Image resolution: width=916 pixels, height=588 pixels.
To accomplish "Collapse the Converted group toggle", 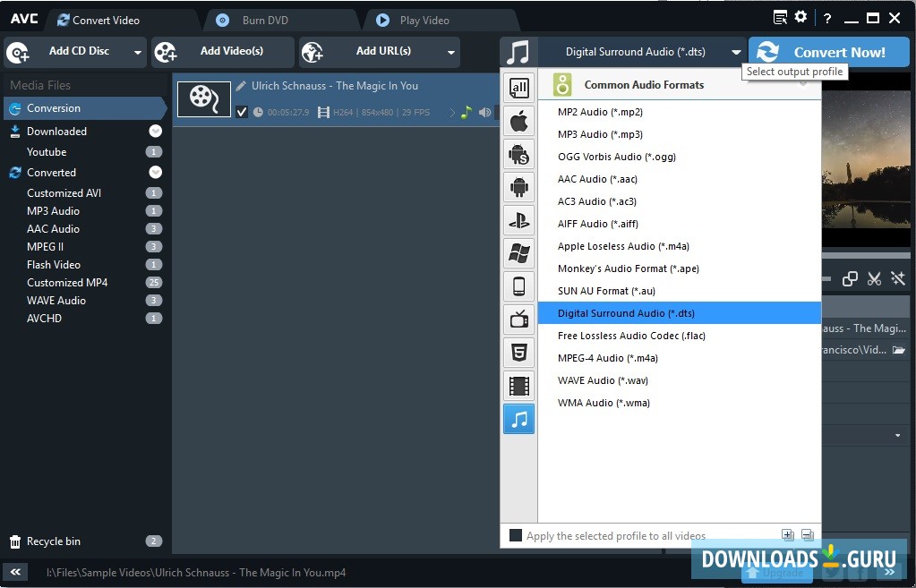I will [156, 172].
